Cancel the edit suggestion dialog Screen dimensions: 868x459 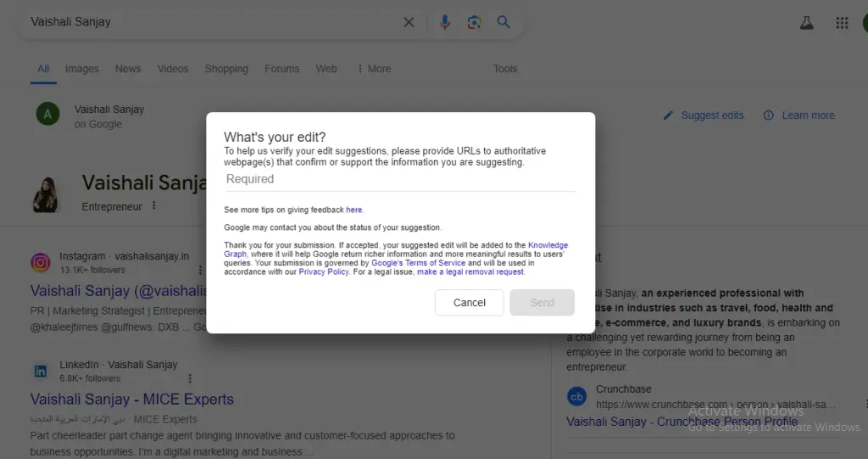[469, 303]
